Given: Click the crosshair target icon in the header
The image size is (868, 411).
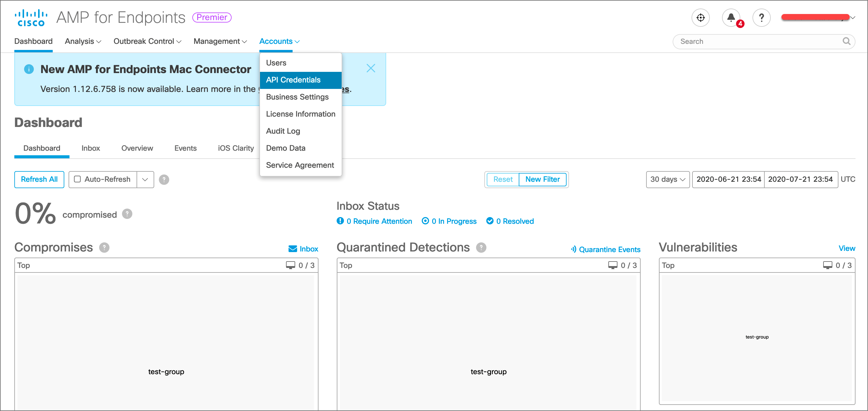Looking at the screenshot, I should coord(701,17).
